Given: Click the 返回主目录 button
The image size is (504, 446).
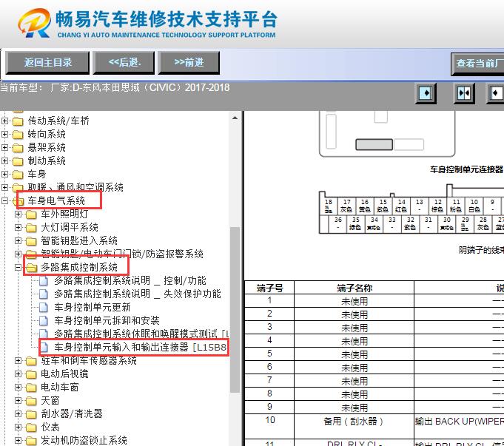Looking at the screenshot, I should click(47, 62).
